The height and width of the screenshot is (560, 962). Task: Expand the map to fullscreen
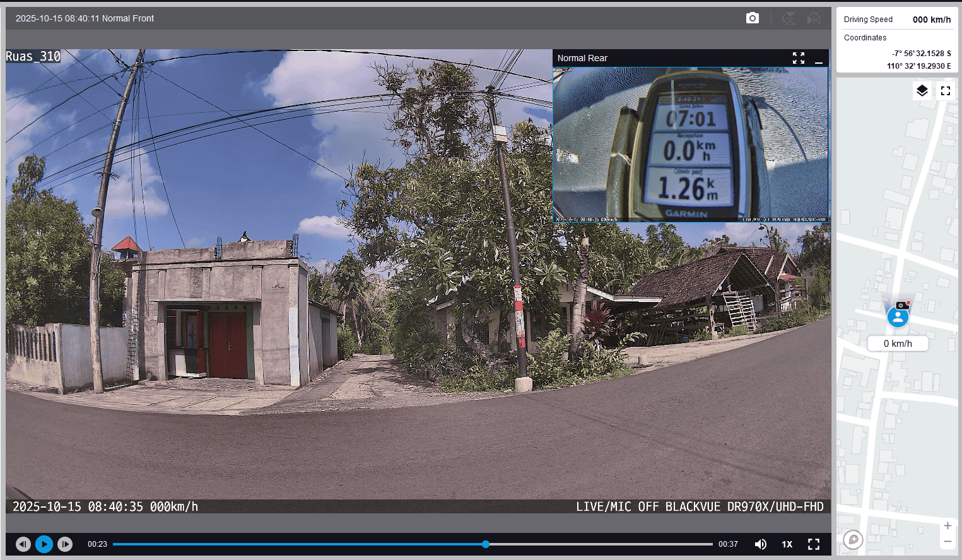point(945,91)
